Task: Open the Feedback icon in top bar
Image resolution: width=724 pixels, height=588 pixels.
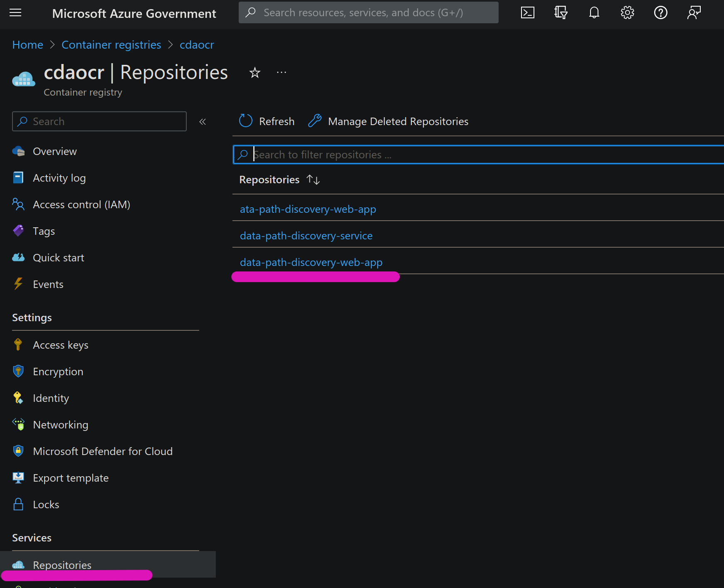Action: click(x=694, y=13)
